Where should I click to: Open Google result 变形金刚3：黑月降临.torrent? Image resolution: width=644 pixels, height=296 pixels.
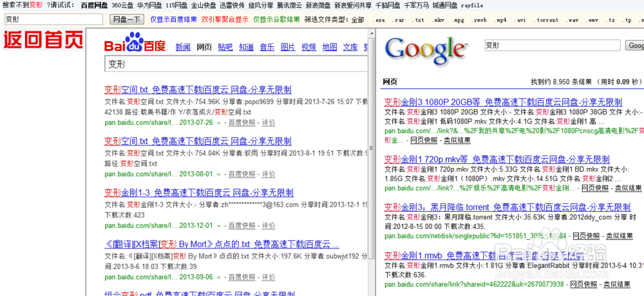tap(507, 207)
